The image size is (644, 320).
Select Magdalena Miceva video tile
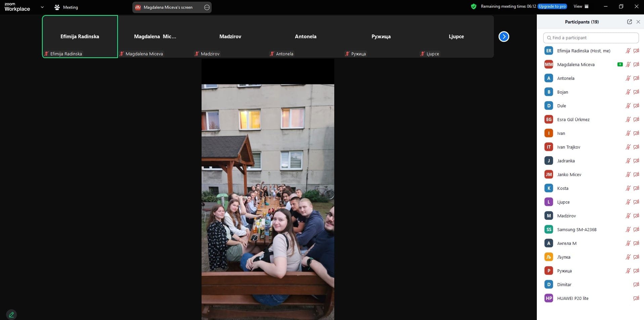155,37
